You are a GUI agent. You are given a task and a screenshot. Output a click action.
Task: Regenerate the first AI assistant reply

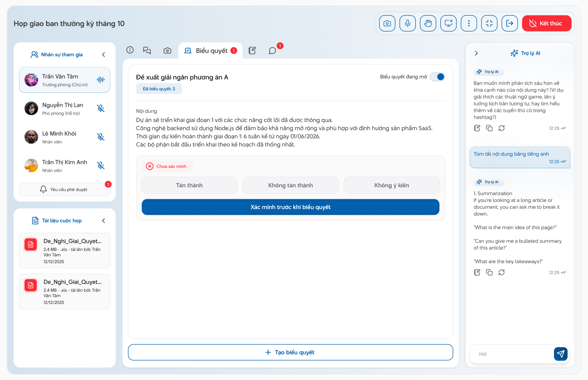pyautogui.click(x=502, y=128)
